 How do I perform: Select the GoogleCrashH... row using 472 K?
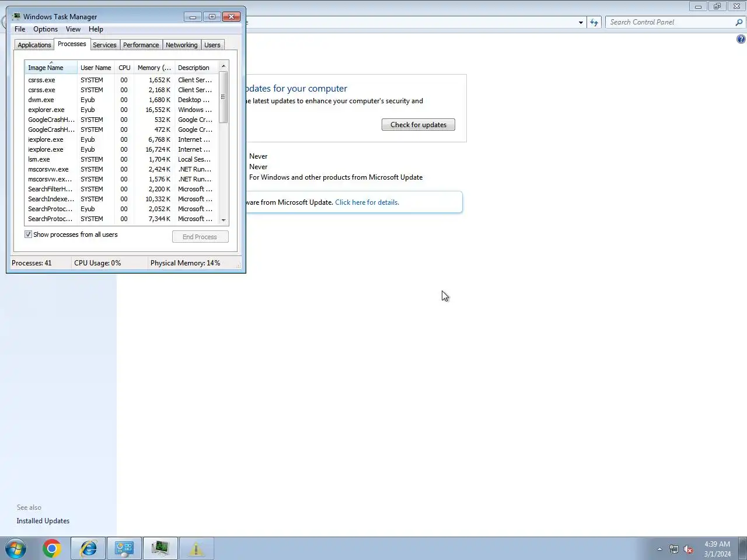121,129
